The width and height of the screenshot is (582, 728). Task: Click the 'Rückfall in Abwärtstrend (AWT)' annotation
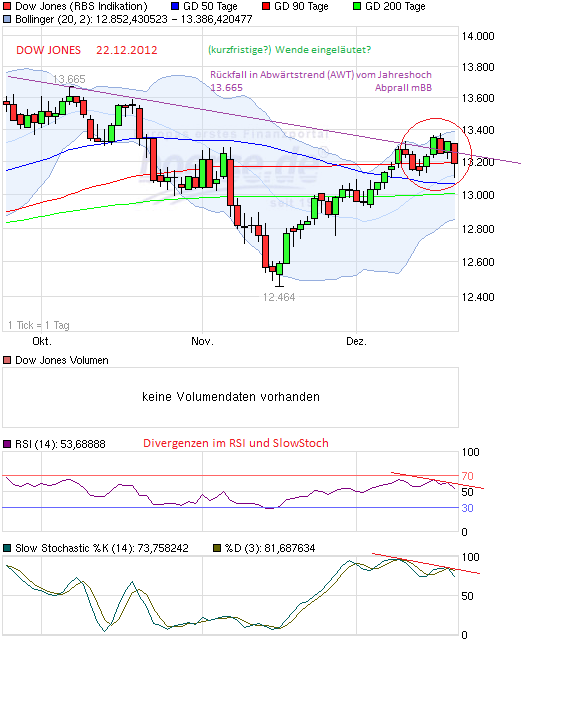(282, 75)
